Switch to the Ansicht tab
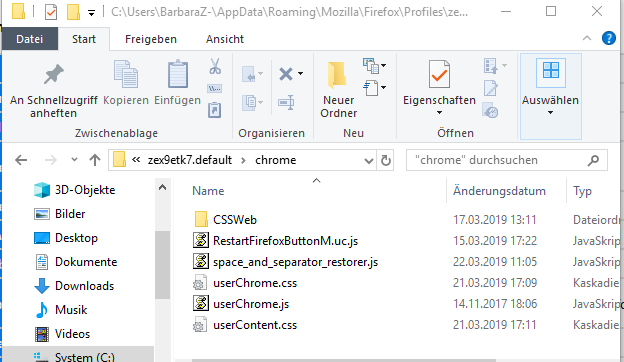 point(225,39)
